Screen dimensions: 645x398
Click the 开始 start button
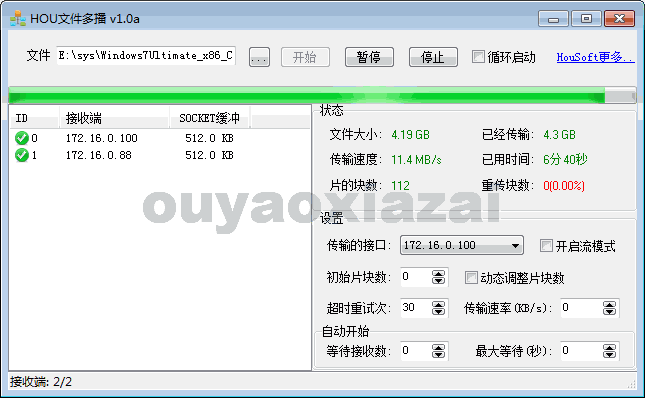tap(305, 57)
